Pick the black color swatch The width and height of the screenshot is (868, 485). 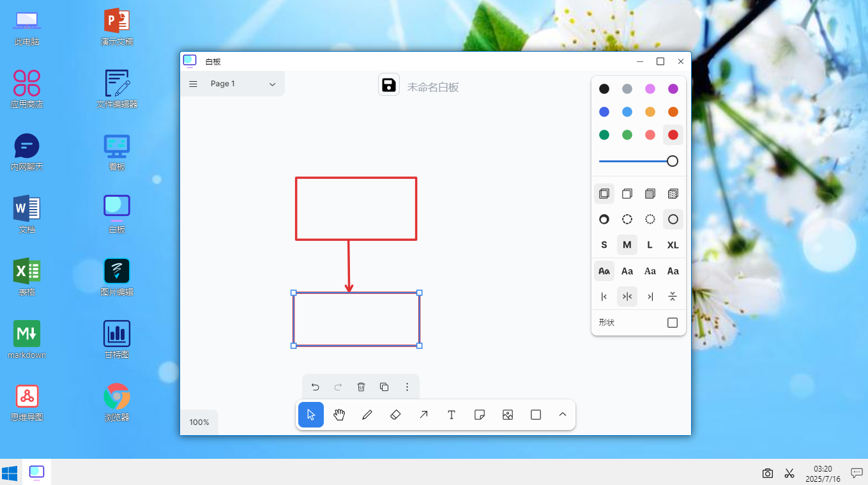(x=604, y=89)
